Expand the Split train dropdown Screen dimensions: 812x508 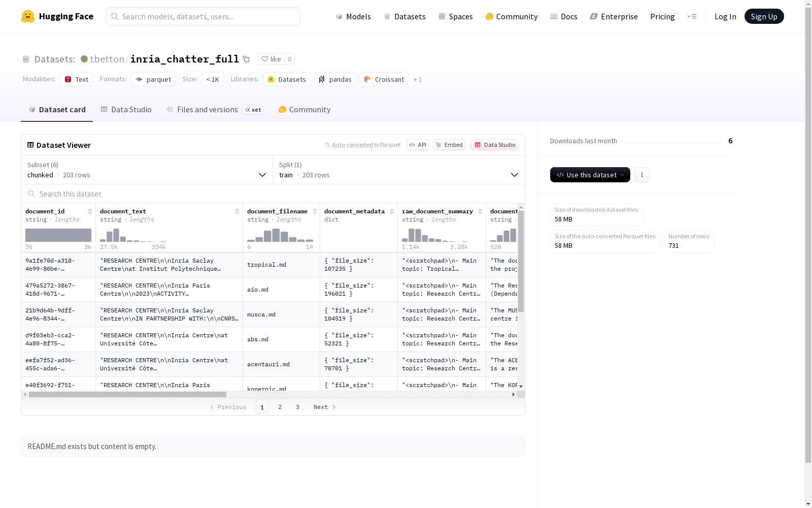coord(399,170)
